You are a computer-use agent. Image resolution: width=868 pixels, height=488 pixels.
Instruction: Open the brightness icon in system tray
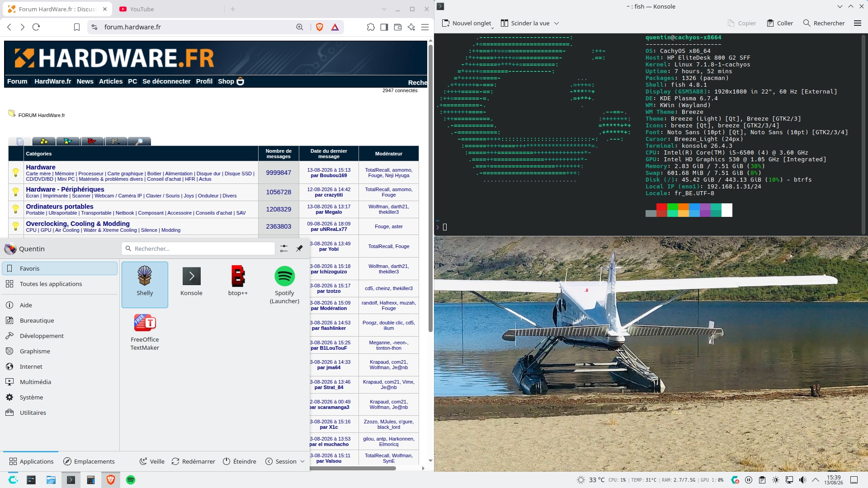(x=776, y=480)
